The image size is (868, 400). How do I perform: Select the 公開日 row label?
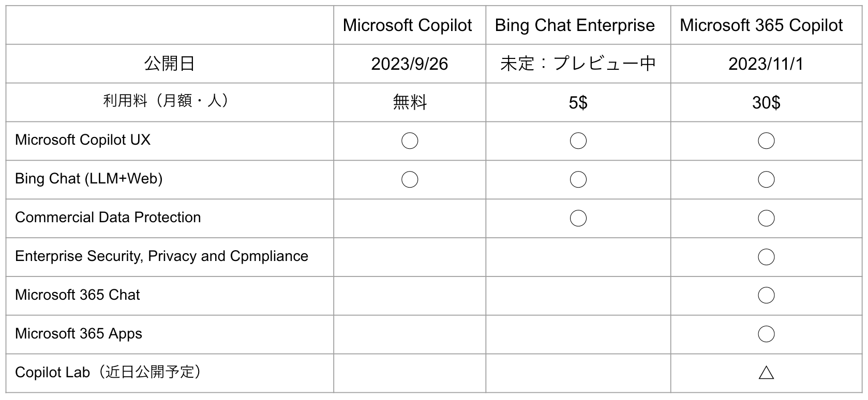(x=169, y=64)
